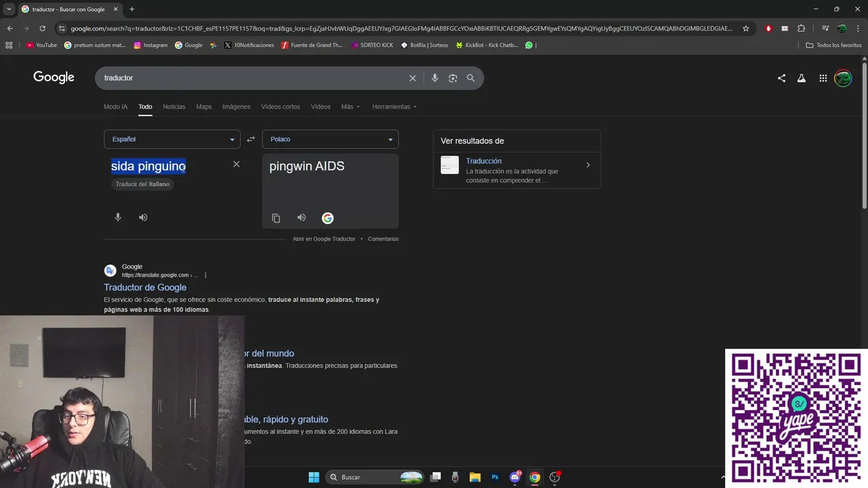Clear the Google search box text
Screen dimensions: 868x488
pos(412,78)
